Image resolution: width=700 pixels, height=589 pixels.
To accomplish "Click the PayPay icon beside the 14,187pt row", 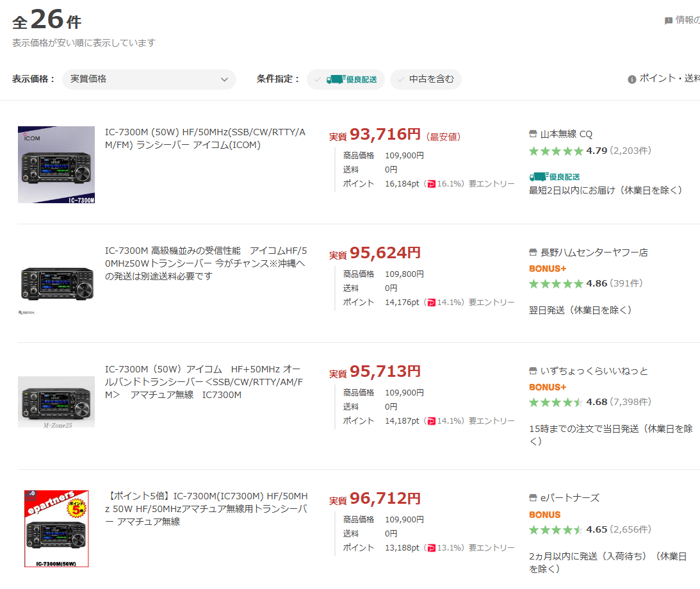I will 431,421.
